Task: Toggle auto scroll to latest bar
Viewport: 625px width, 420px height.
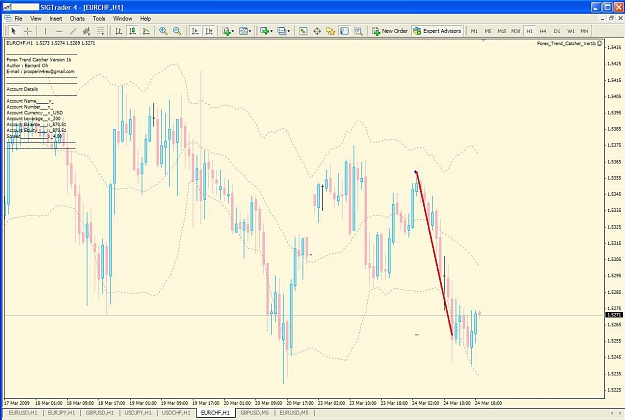Action: (195, 31)
